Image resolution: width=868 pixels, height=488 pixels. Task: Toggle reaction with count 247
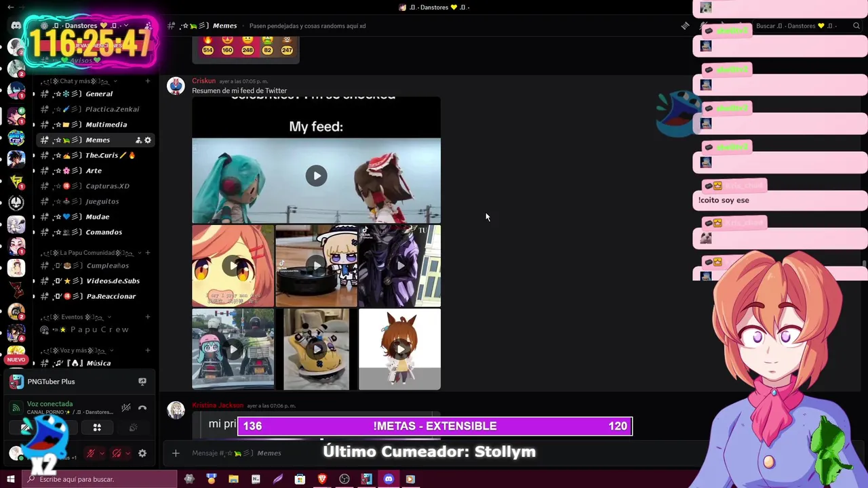click(x=287, y=46)
